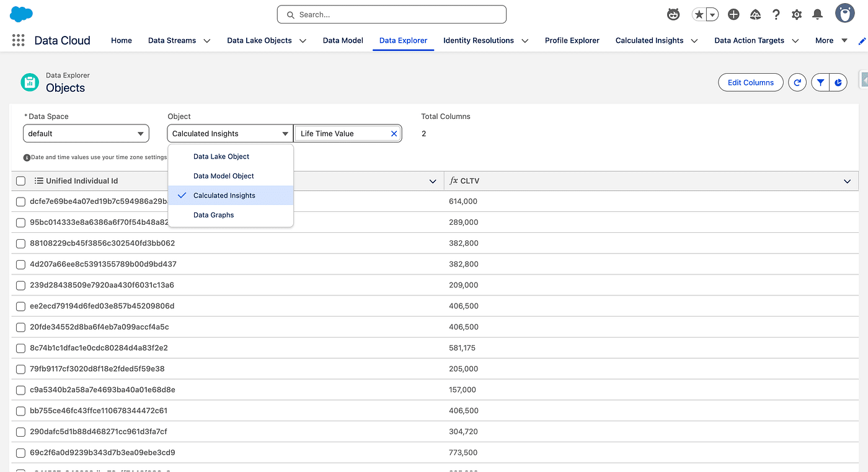Screen dimensions: 868x472
Task: Toggle the select-all checkbox in header
Action: click(x=21, y=181)
